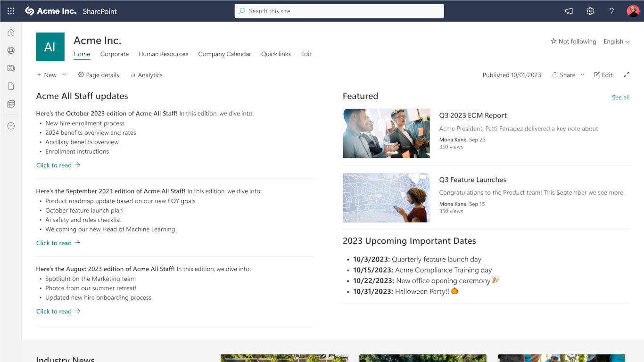This screenshot has height=362, width=644.
Task: Click 'Ai safety and rules checklist' bullet
Action: (x=83, y=220)
